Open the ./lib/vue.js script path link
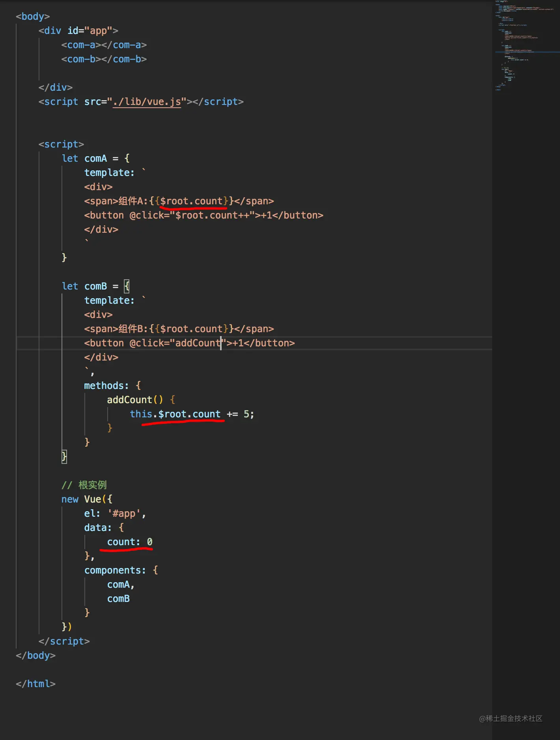 (147, 102)
